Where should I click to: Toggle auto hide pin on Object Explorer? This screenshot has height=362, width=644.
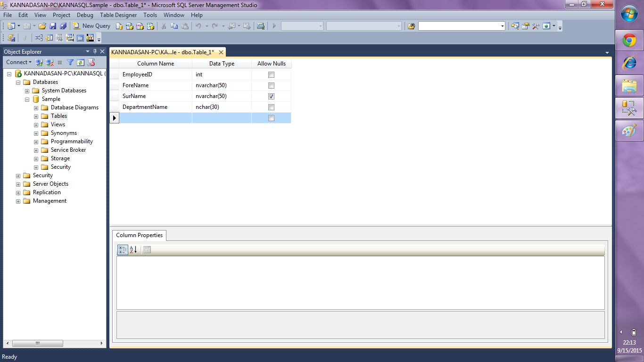95,51
